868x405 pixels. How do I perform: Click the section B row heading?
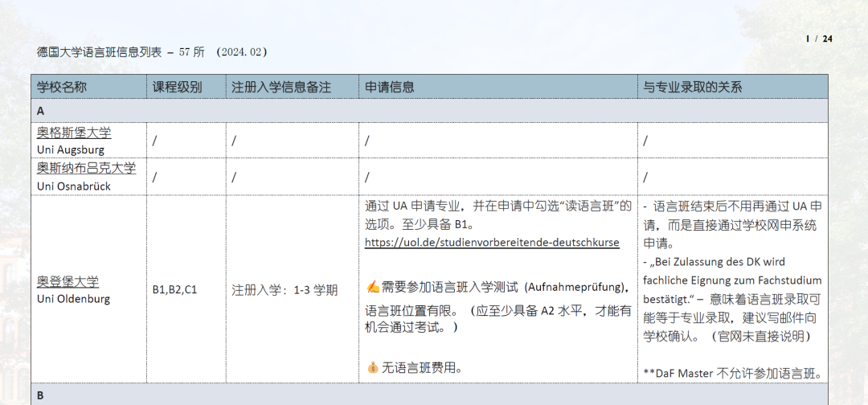[x=41, y=395]
